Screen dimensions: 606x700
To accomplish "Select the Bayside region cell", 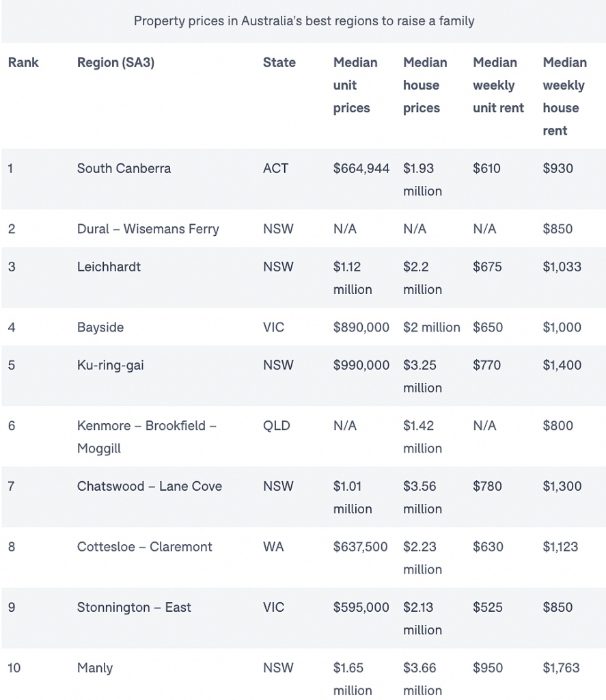I will coord(100,327).
